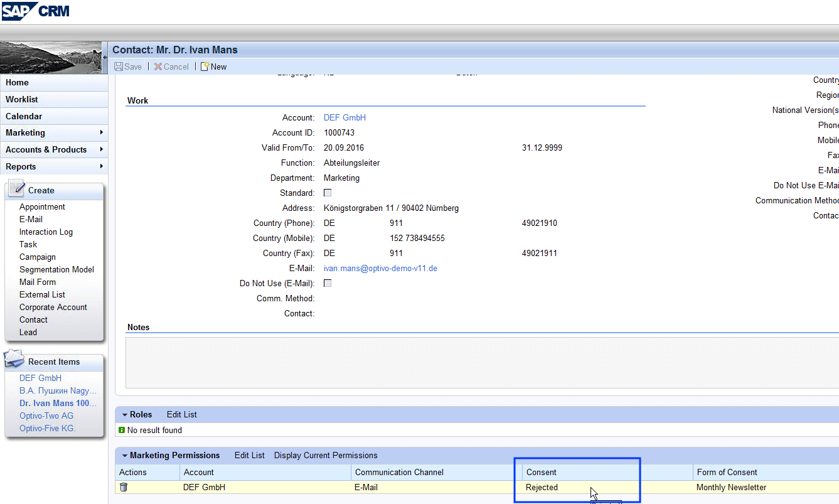The image size is (839, 504).
Task: Click the Save disk icon in toolbar
Action: [119, 67]
